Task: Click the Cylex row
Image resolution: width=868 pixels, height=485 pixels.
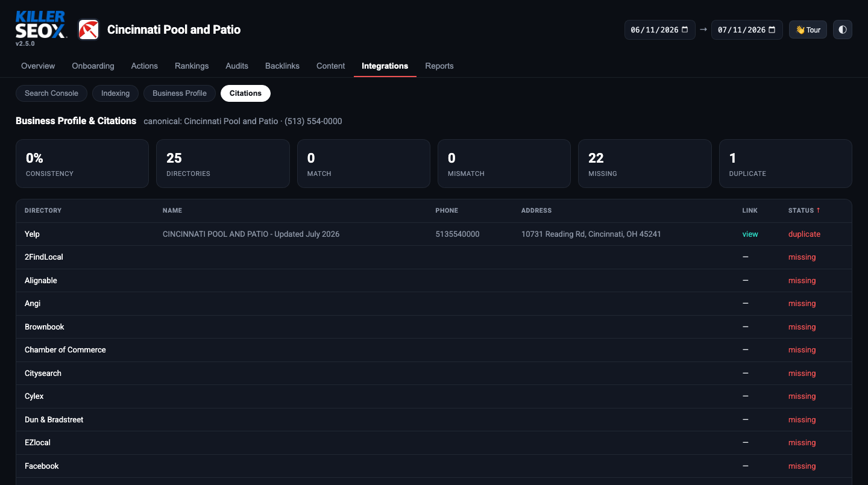Action: coord(434,396)
